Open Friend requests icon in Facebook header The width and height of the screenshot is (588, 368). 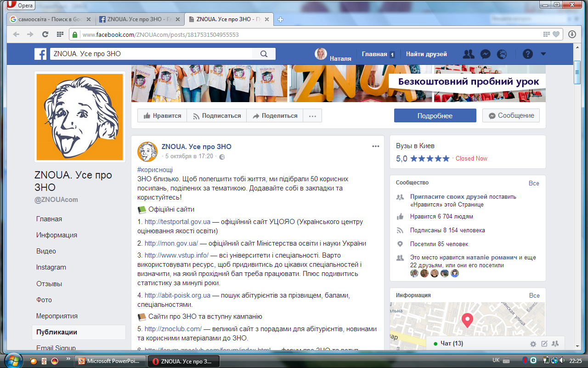coord(469,54)
